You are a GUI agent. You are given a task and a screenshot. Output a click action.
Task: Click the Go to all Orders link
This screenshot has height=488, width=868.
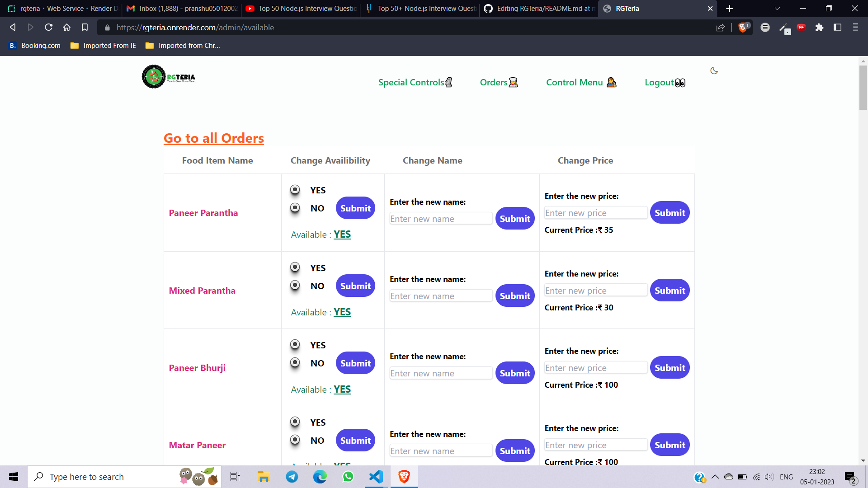213,138
